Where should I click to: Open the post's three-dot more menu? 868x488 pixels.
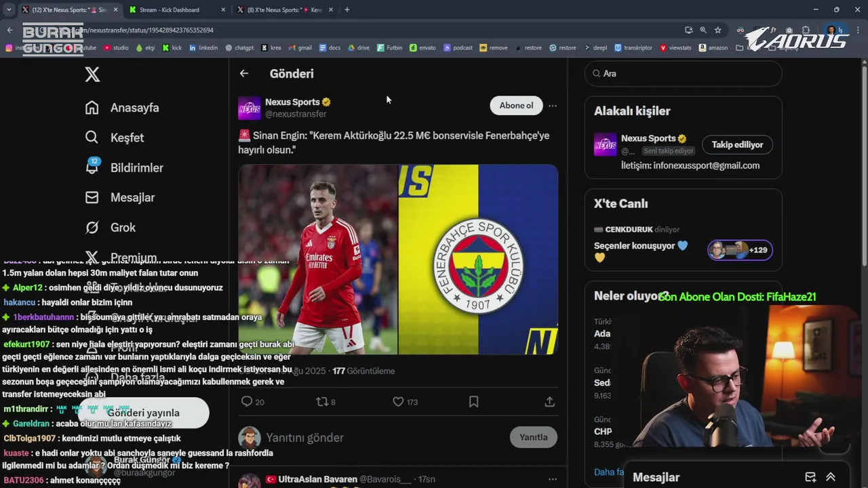point(553,106)
